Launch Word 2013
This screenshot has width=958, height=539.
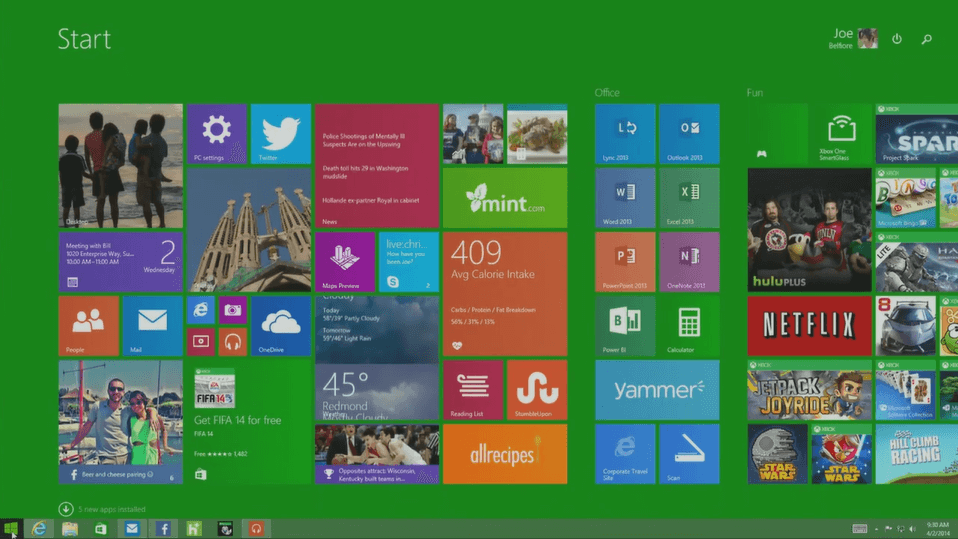click(625, 198)
